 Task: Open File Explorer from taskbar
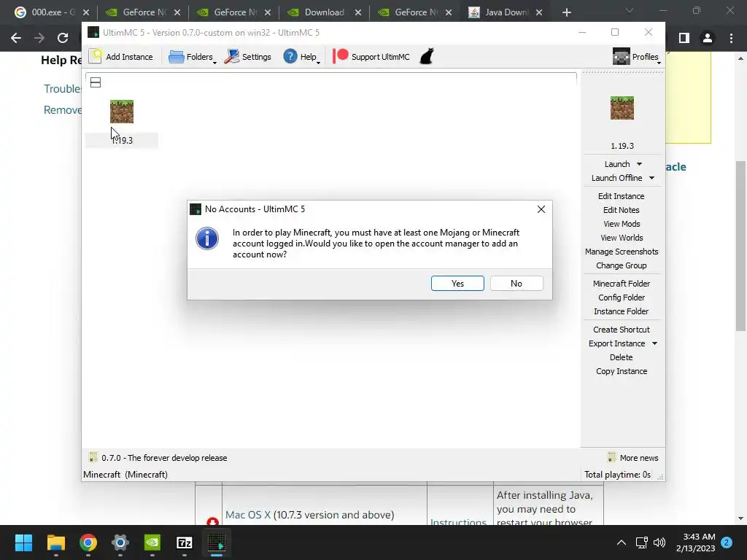click(x=56, y=542)
